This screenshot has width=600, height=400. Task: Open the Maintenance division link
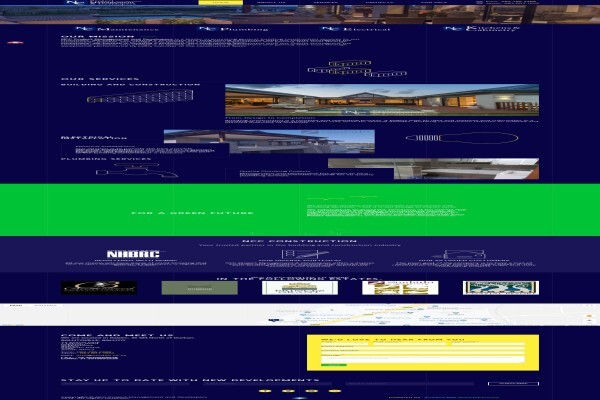(x=117, y=29)
